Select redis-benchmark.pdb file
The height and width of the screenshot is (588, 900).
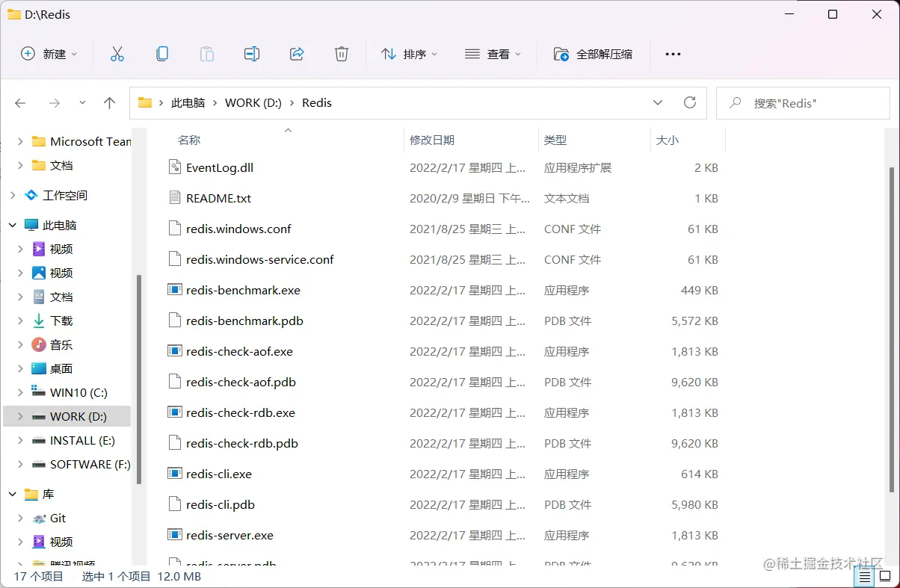(x=244, y=321)
